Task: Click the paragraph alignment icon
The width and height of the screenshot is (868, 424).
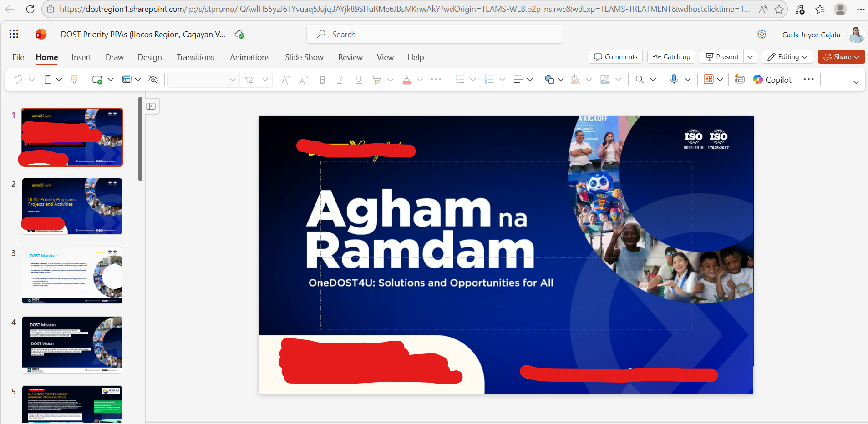Action: pyautogui.click(x=518, y=80)
